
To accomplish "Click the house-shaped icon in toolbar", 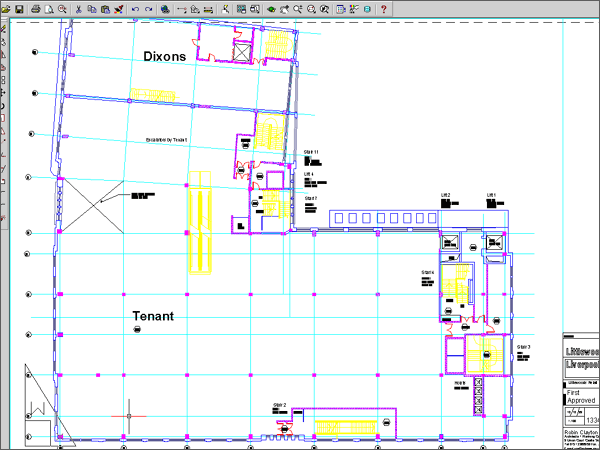I will pyautogui.click(x=195, y=9).
